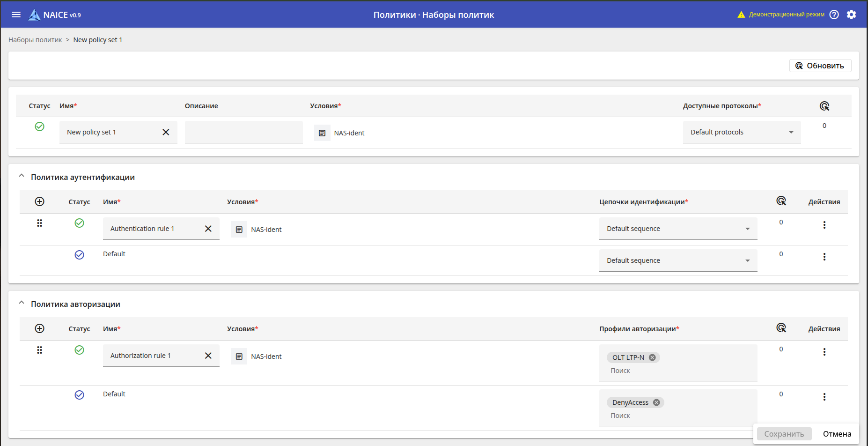868x446 pixels.
Task: Open Authentication rule 1 identity sequence dropdown
Action: 678,229
